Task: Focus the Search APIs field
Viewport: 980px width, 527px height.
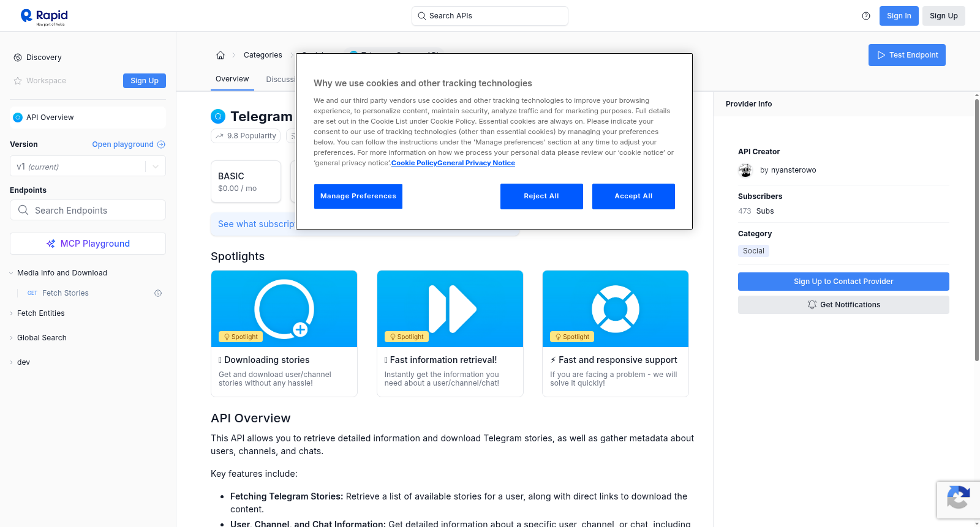Action: click(x=490, y=16)
